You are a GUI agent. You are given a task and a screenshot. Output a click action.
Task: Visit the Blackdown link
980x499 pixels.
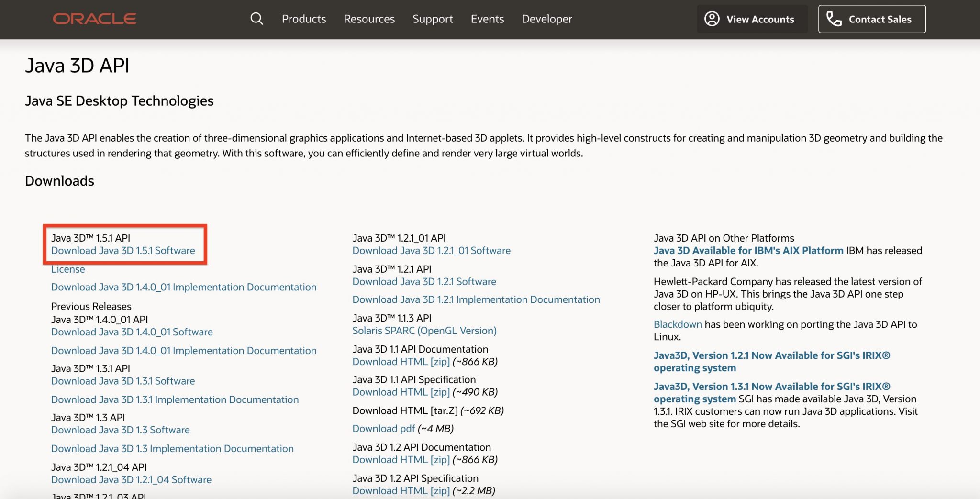[677, 324]
